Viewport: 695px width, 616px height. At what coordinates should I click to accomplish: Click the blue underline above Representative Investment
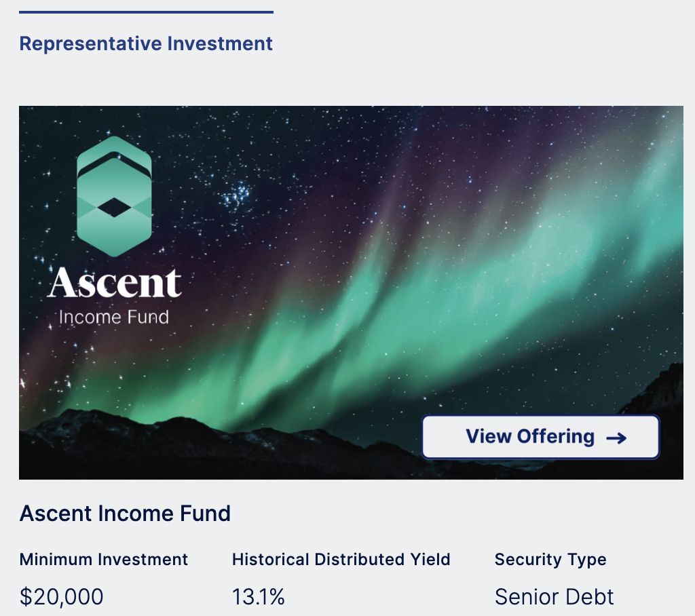145,12
